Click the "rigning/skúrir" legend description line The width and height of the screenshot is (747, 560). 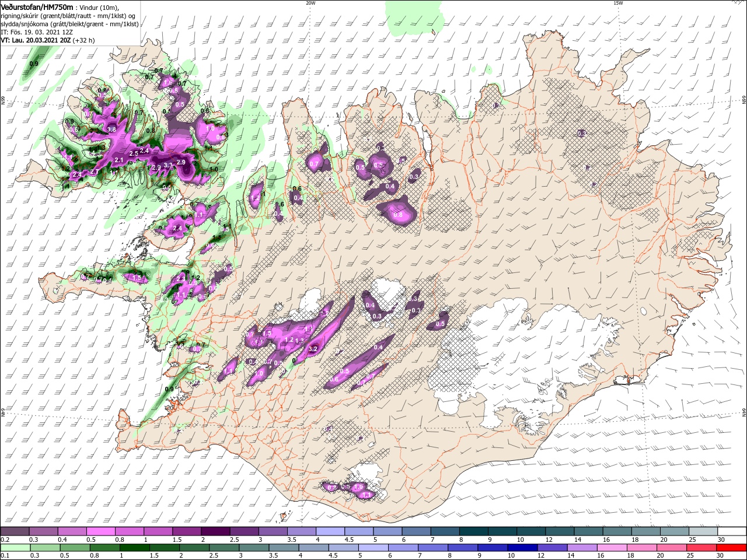(x=68, y=16)
